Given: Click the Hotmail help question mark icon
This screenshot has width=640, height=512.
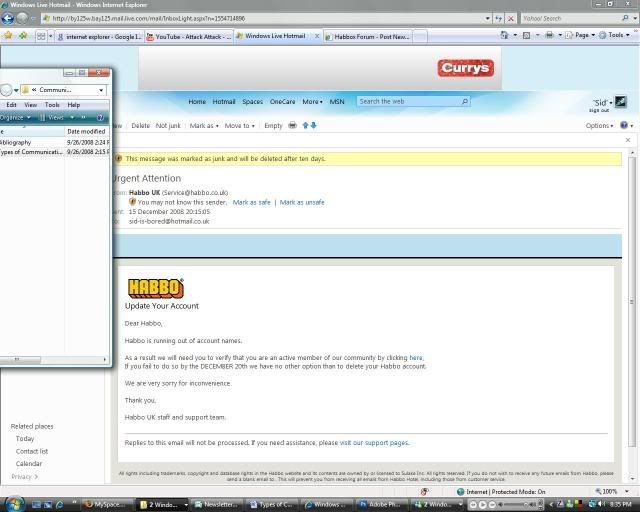Looking at the screenshot, I should point(625,126).
